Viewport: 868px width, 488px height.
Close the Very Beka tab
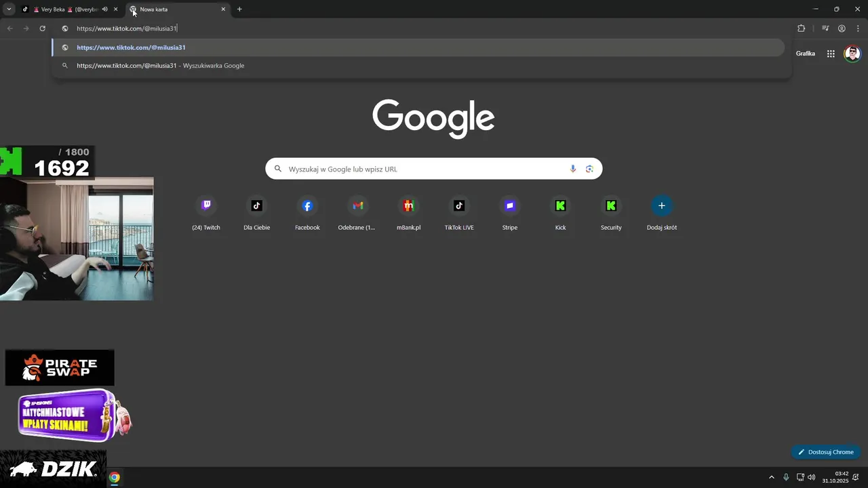pyautogui.click(x=116, y=9)
